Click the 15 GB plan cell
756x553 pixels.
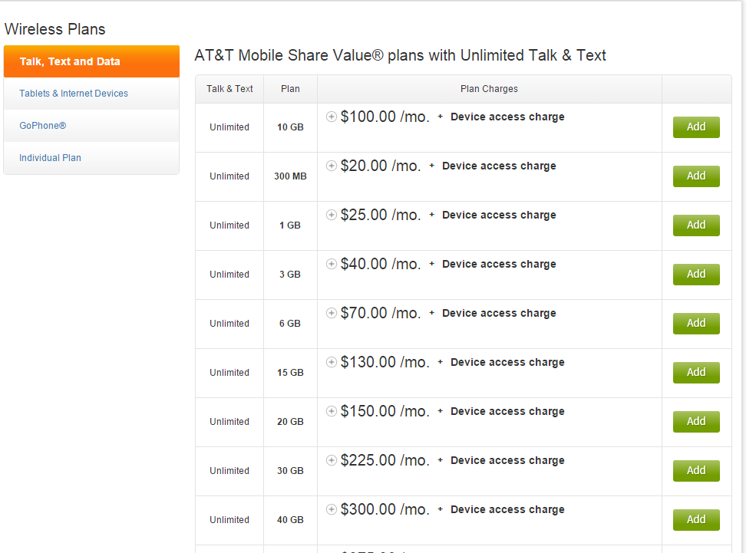290,374
